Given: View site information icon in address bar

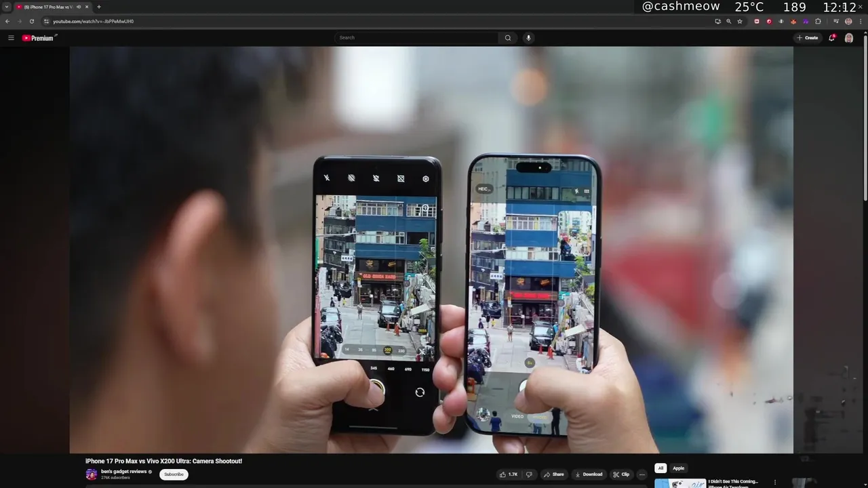Looking at the screenshot, I should click(x=46, y=21).
